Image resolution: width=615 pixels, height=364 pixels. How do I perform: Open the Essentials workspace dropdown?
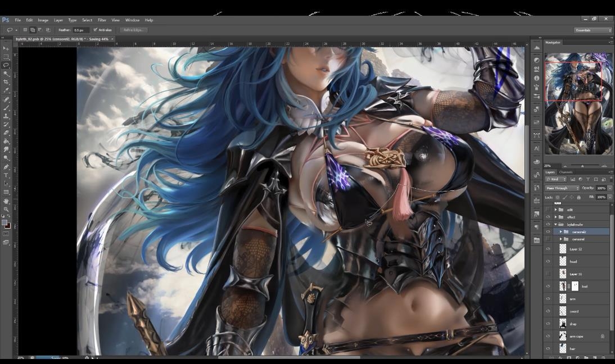coord(593,30)
